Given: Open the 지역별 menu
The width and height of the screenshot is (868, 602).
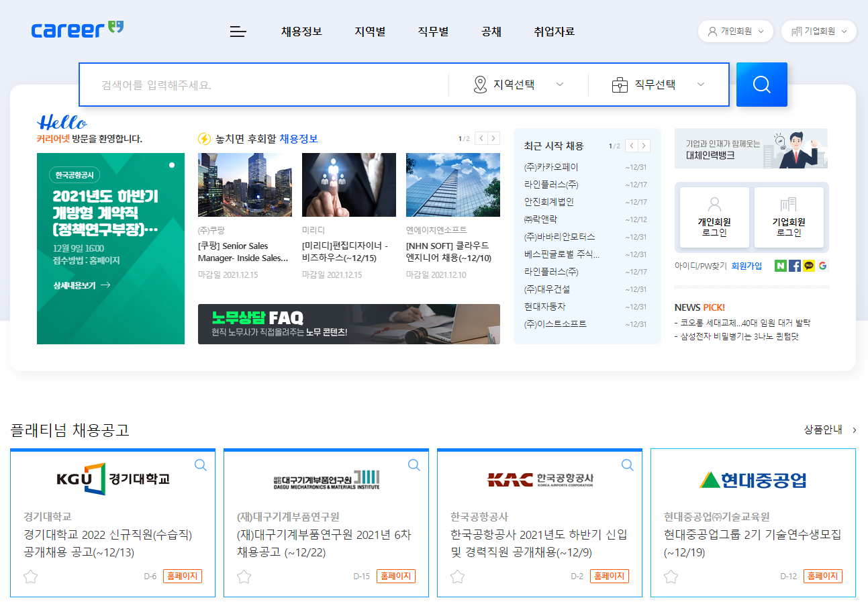Looking at the screenshot, I should pos(370,32).
